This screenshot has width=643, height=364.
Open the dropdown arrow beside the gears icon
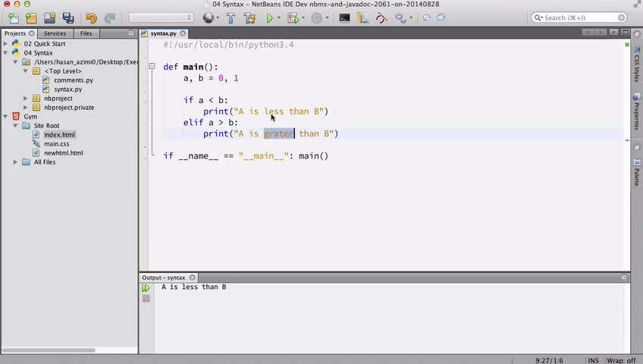click(x=411, y=17)
